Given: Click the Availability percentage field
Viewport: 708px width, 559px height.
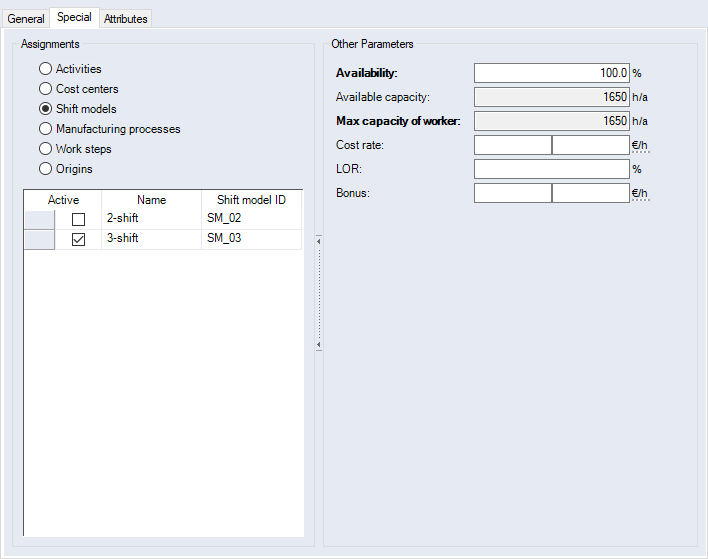Looking at the screenshot, I should (x=551, y=73).
